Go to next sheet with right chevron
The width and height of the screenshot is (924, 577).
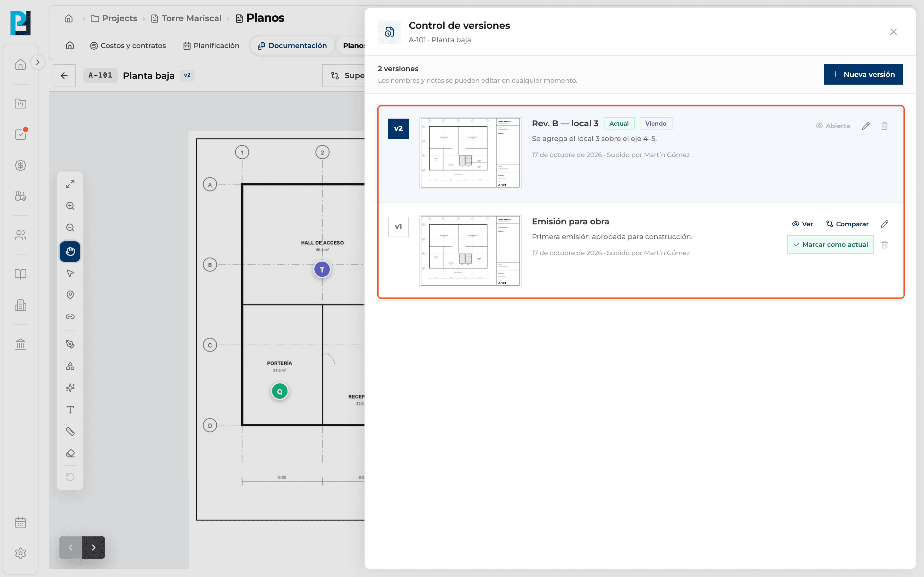[94, 547]
